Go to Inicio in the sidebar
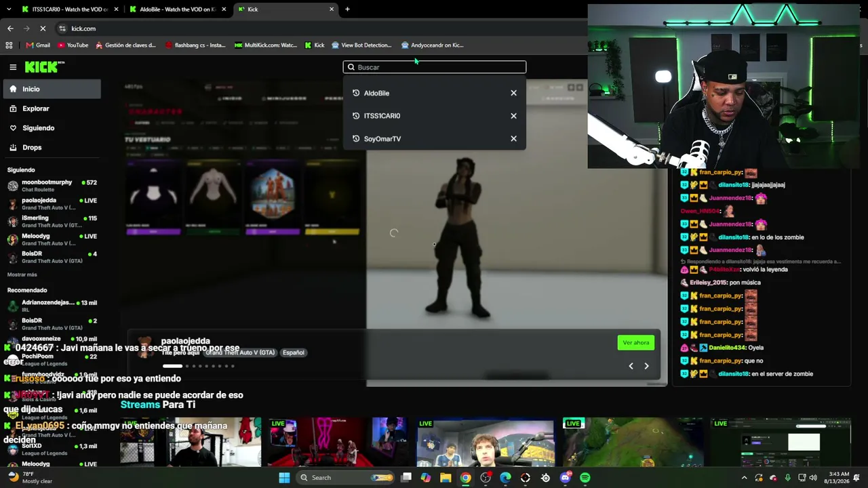Image resolution: width=868 pixels, height=488 pixels. (x=52, y=89)
